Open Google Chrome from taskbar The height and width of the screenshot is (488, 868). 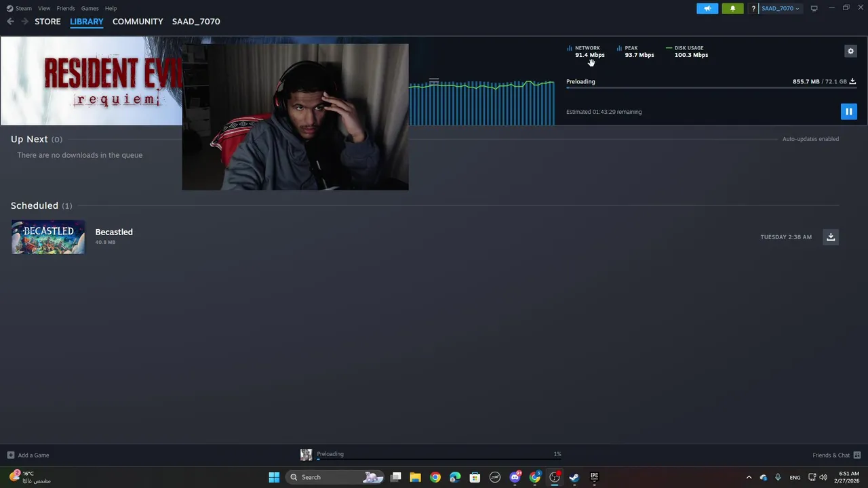pyautogui.click(x=435, y=477)
